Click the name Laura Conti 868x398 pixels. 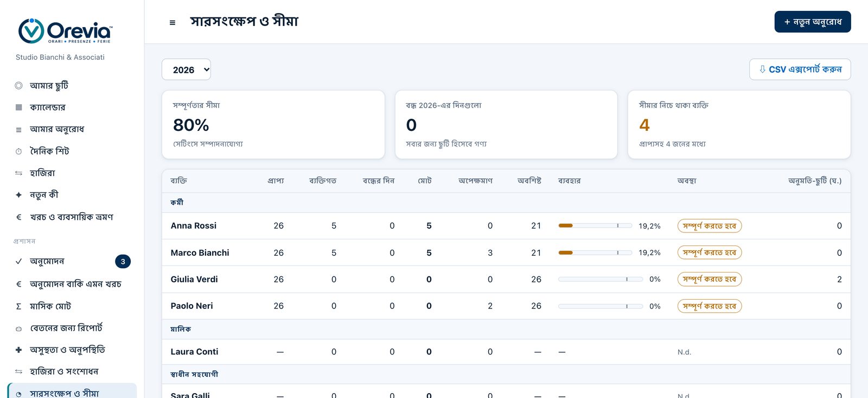click(194, 352)
